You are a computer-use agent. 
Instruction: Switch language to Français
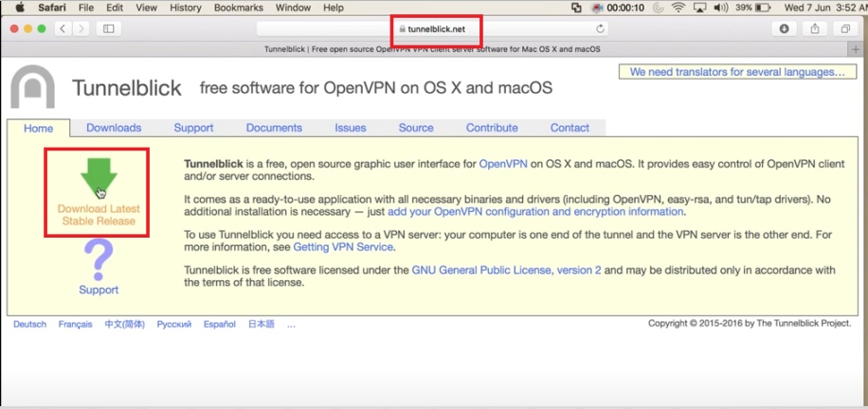pyautogui.click(x=75, y=325)
